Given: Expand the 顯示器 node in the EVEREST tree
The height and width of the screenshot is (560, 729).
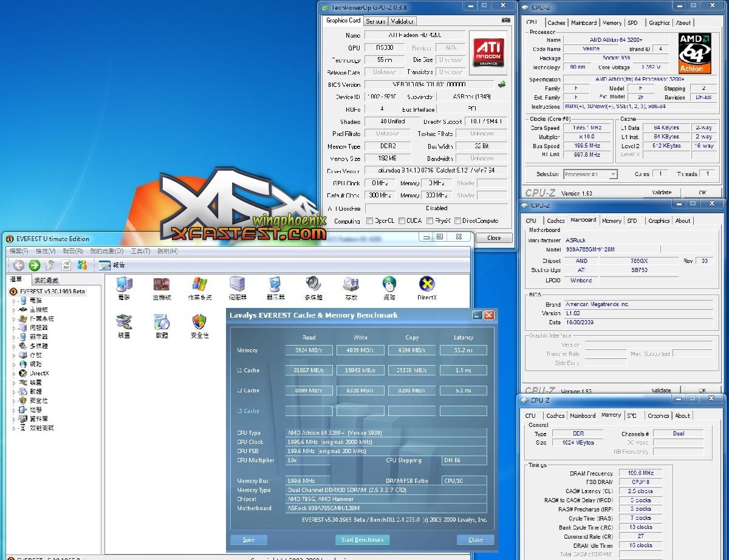Looking at the screenshot, I should tap(15, 337).
